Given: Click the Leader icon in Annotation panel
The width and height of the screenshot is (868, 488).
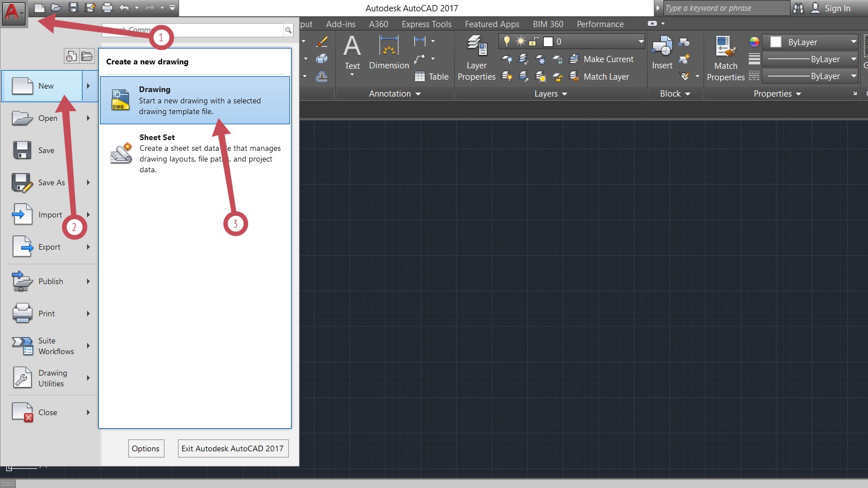Looking at the screenshot, I should [x=420, y=59].
